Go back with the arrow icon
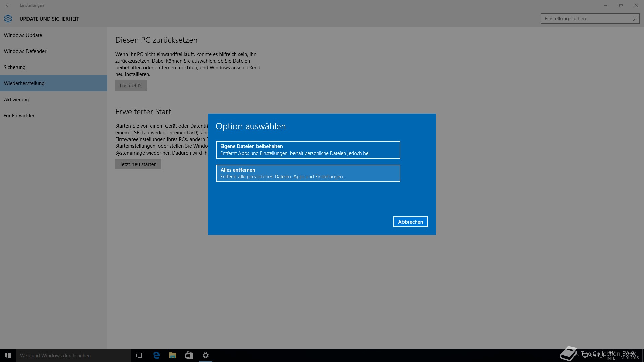 pos(8,5)
